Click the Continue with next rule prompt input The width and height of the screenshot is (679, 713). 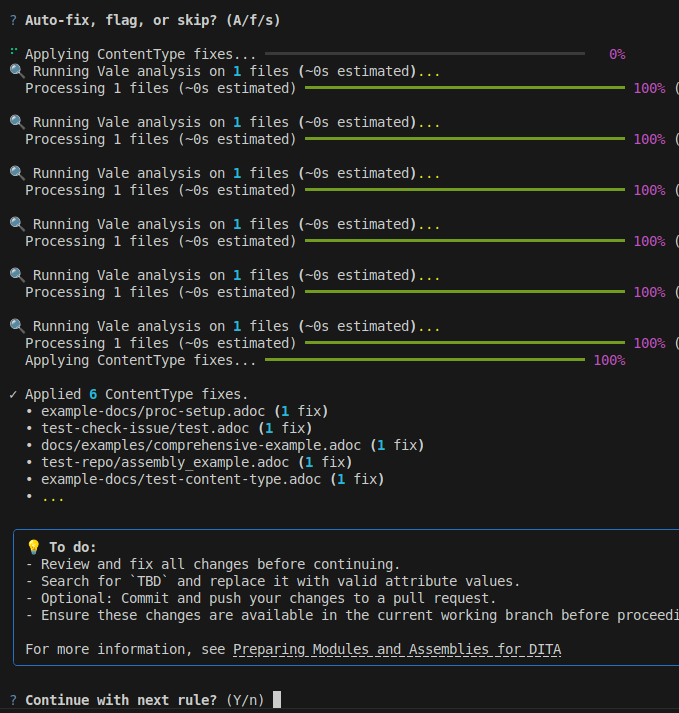pyautogui.click(x=277, y=700)
